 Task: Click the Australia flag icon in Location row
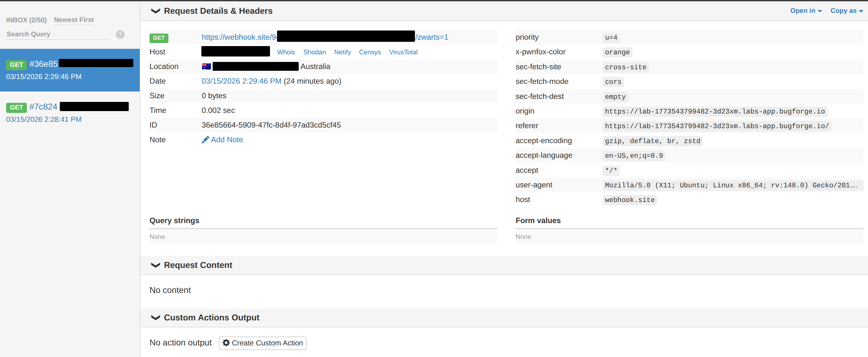pyautogui.click(x=206, y=66)
